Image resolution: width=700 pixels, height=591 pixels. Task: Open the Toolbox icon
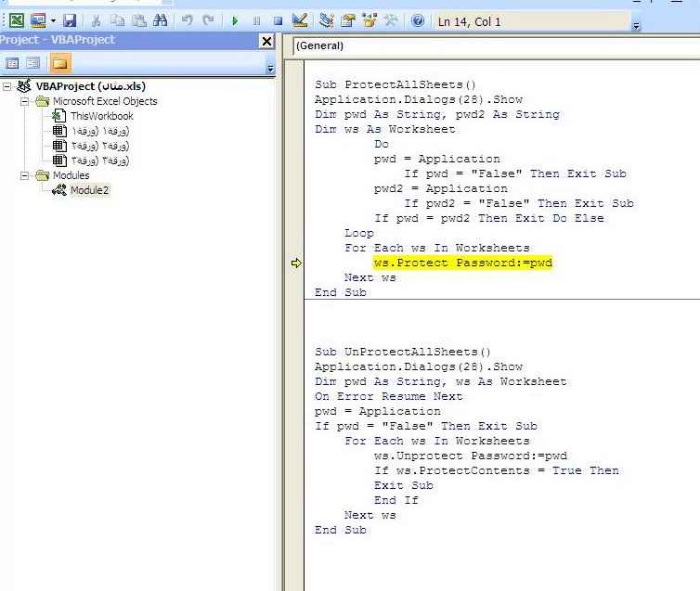click(391, 20)
